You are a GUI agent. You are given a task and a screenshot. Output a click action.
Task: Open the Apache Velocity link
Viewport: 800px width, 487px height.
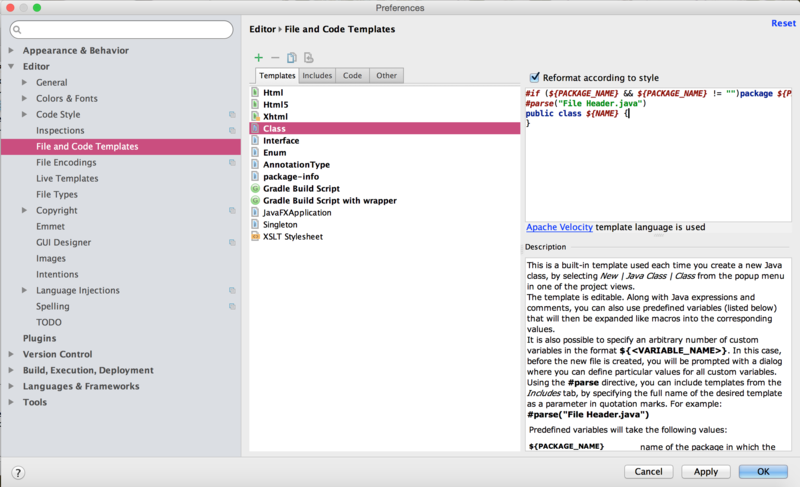coord(559,227)
